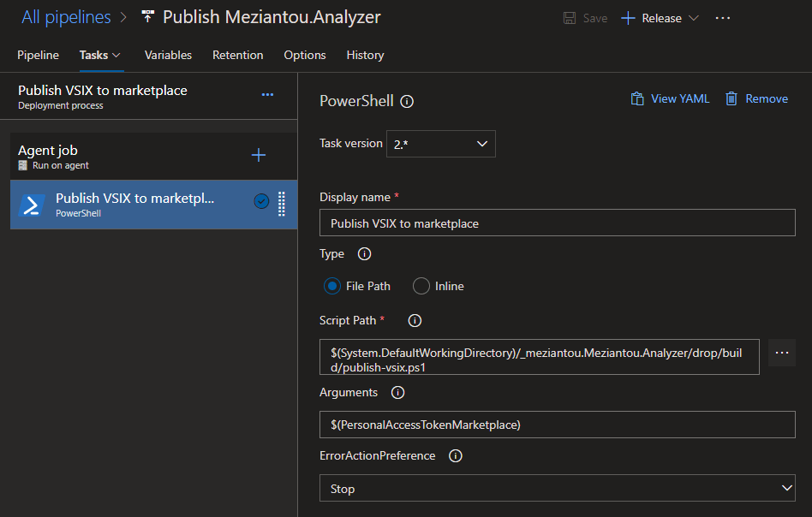Click the ErrorActionPreference info icon
812x517 pixels.
coord(456,456)
